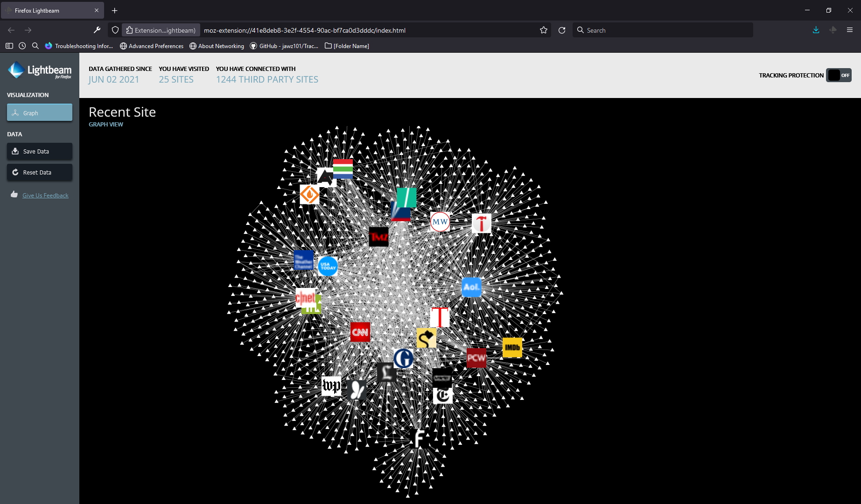Click the CNN site node

click(x=360, y=332)
